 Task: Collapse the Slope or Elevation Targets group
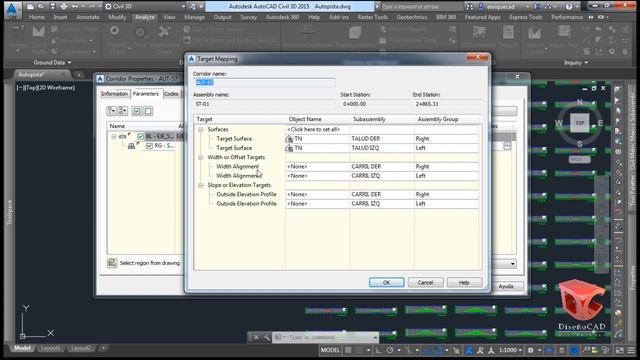(201, 185)
